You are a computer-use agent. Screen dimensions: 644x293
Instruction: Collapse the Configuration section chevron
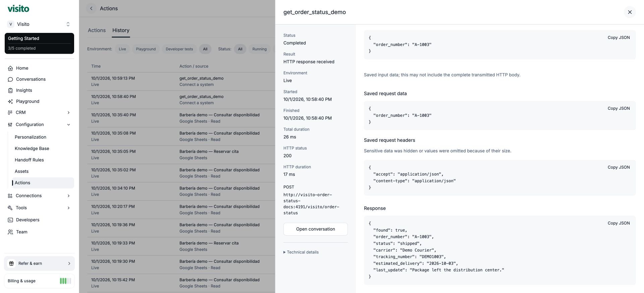point(68,125)
